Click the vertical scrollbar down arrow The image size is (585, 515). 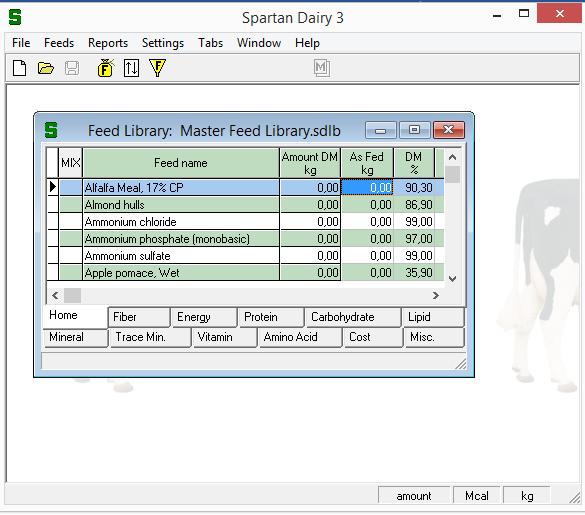[453, 279]
